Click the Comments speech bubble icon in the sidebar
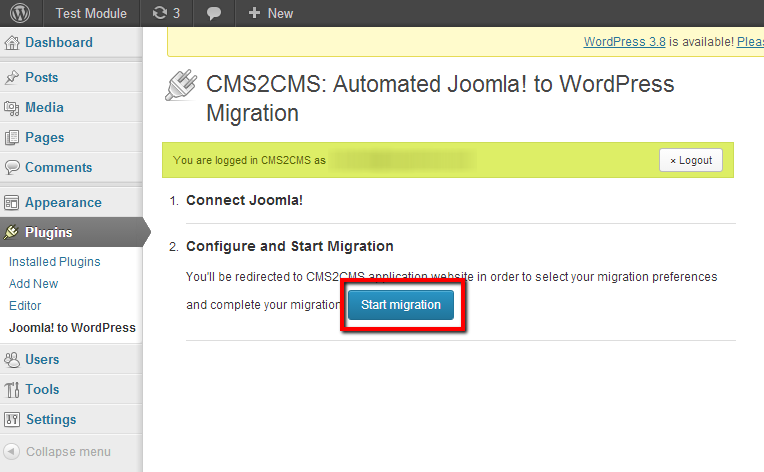This screenshot has width=764, height=472. 12,167
